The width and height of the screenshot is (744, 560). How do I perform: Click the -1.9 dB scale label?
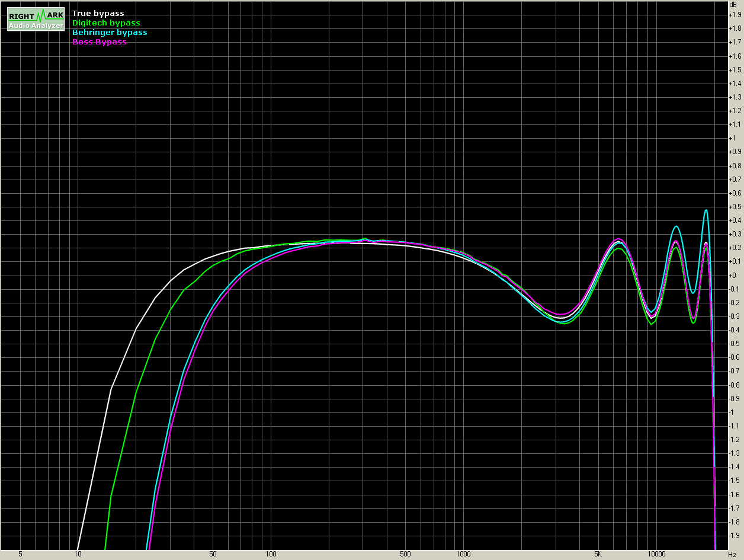(x=735, y=536)
